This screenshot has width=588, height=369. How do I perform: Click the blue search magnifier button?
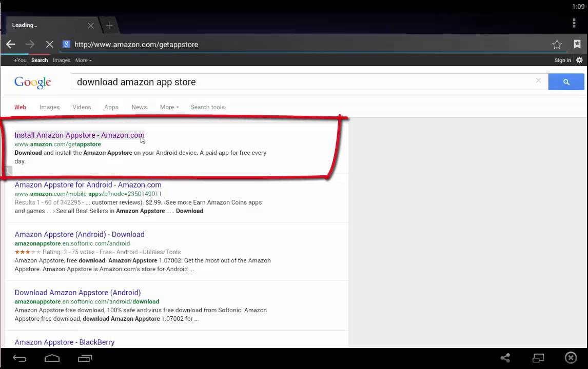click(566, 81)
